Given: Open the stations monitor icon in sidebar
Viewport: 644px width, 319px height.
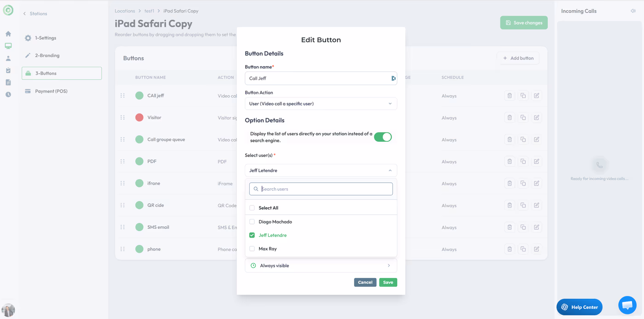Looking at the screenshot, I should coord(8,46).
